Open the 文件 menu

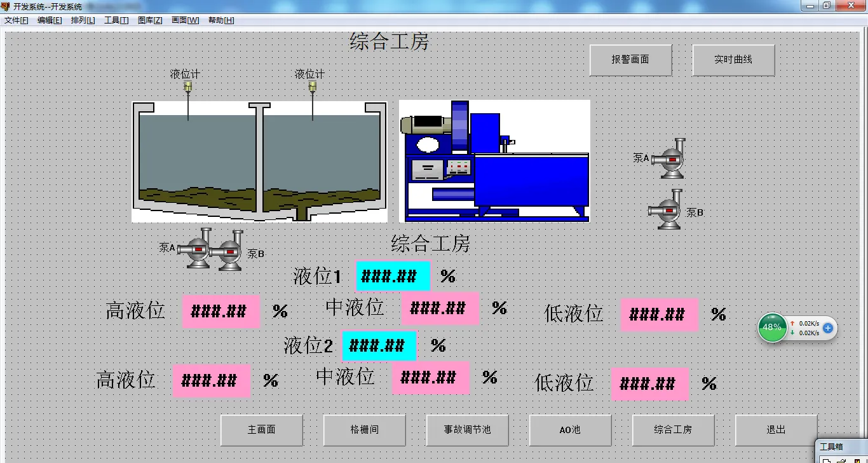click(x=16, y=20)
